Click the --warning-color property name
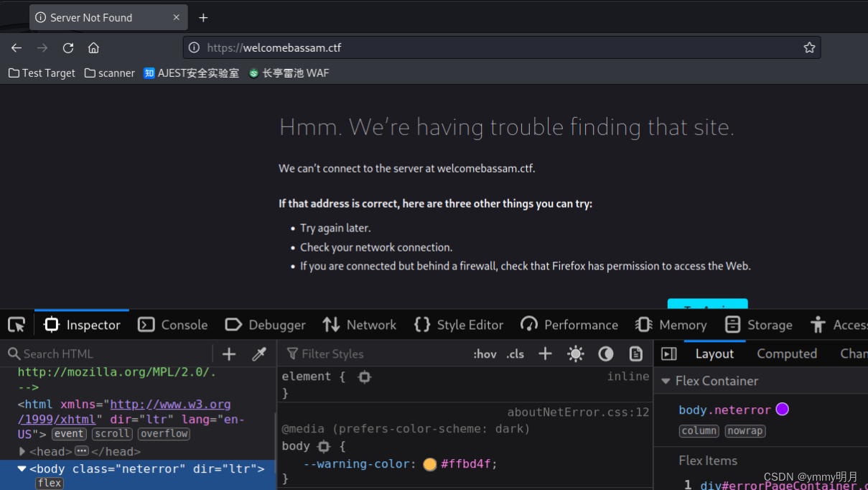868x490 pixels. (x=356, y=464)
